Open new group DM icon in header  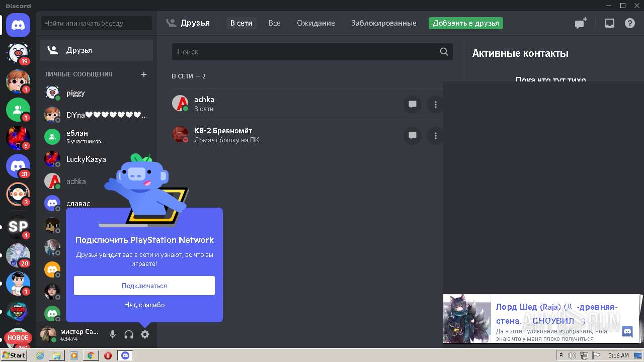tap(581, 23)
